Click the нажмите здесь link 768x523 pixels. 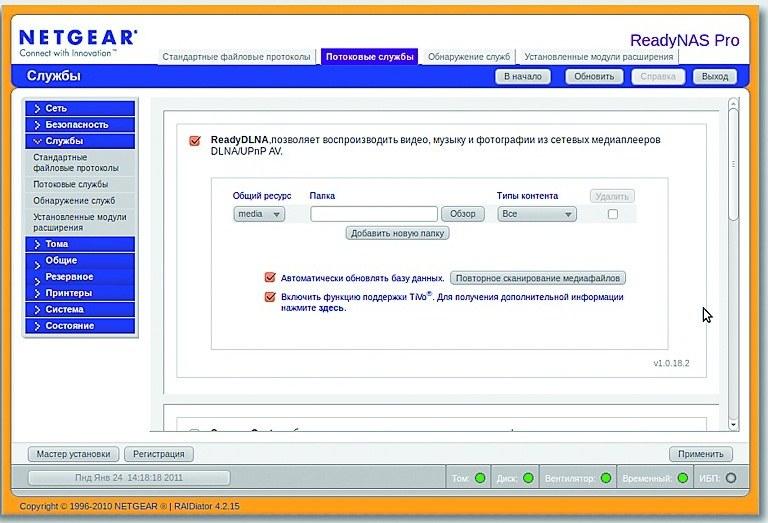pyautogui.click(x=313, y=308)
